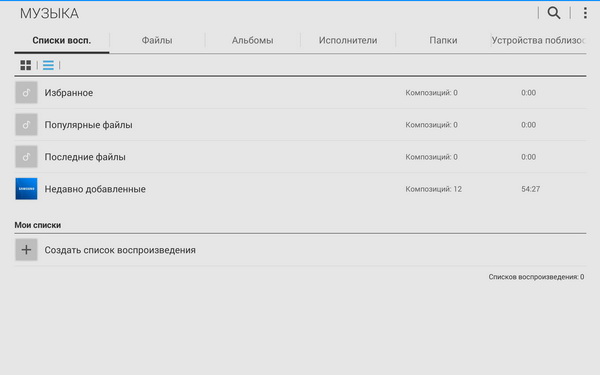Tap the plus icon to add playlist
Image resolution: width=600 pixels, height=375 pixels.
26,250
